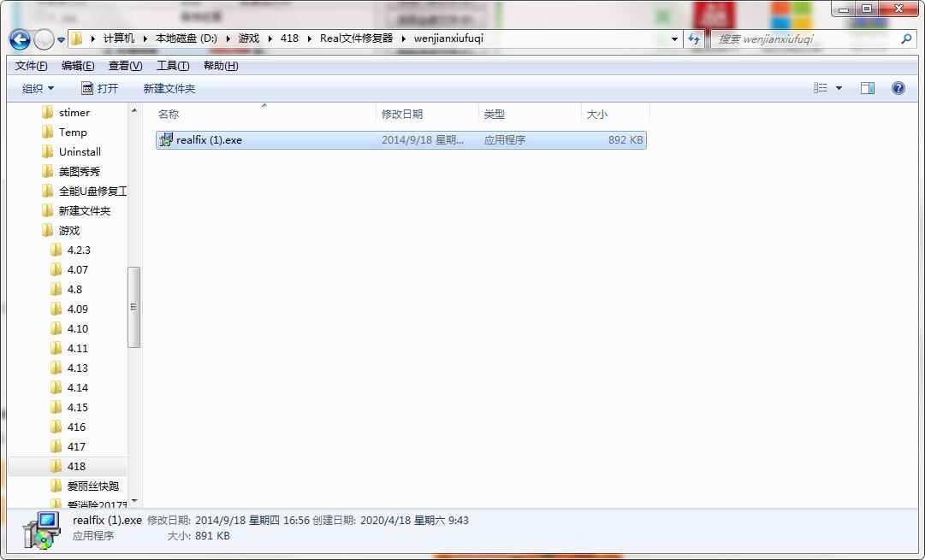Open the 编辑(E) menu
The width and height of the screenshot is (925, 560).
pyautogui.click(x=78, y=66)
